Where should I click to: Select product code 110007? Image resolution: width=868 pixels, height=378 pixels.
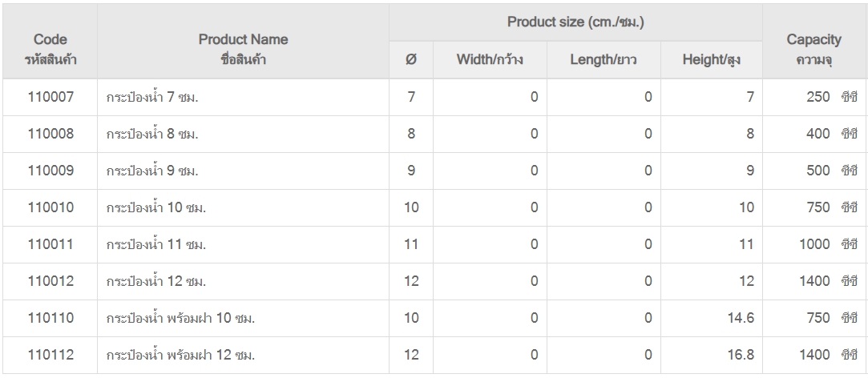click(x=50, y=98)
